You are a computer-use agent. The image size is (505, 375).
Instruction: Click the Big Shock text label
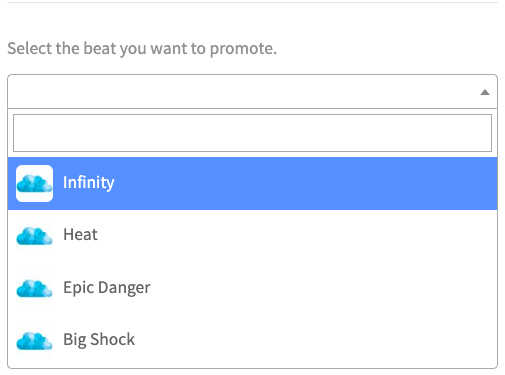[x=99, y=340]
